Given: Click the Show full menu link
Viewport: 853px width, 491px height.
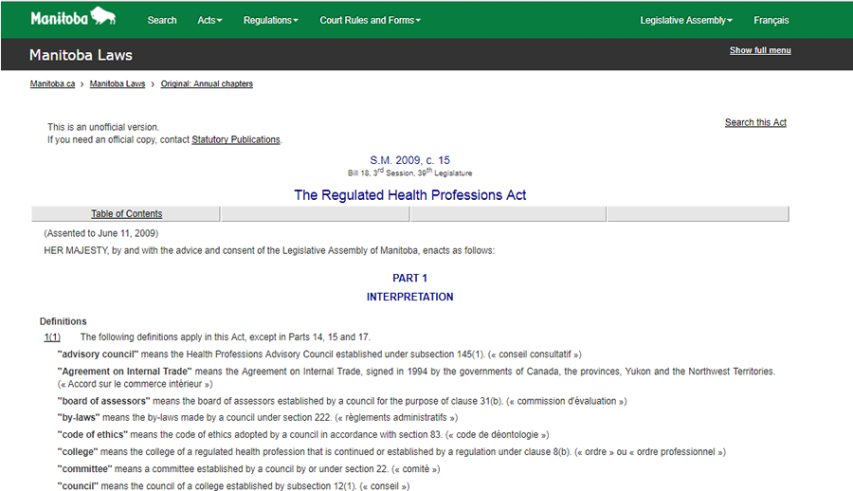Looking at the screenshot, I should pyautogui.click(x=760, y=50).
